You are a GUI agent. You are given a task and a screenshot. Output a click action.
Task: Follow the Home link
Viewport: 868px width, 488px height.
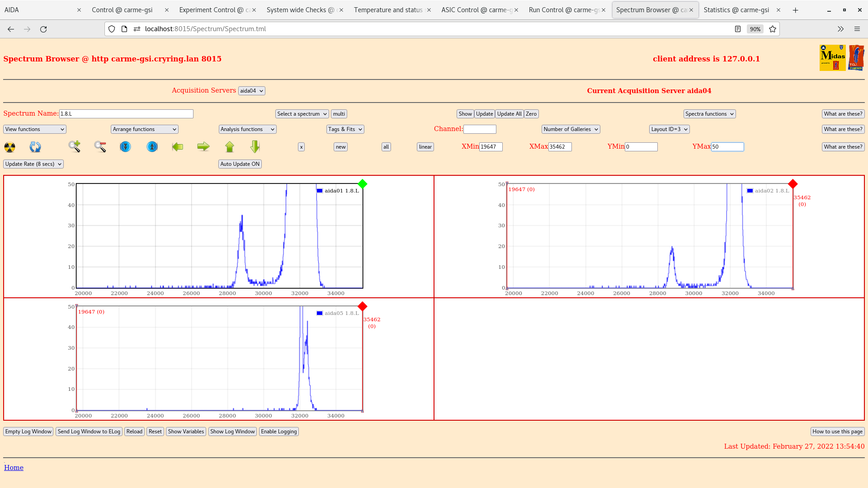[14, 468]
